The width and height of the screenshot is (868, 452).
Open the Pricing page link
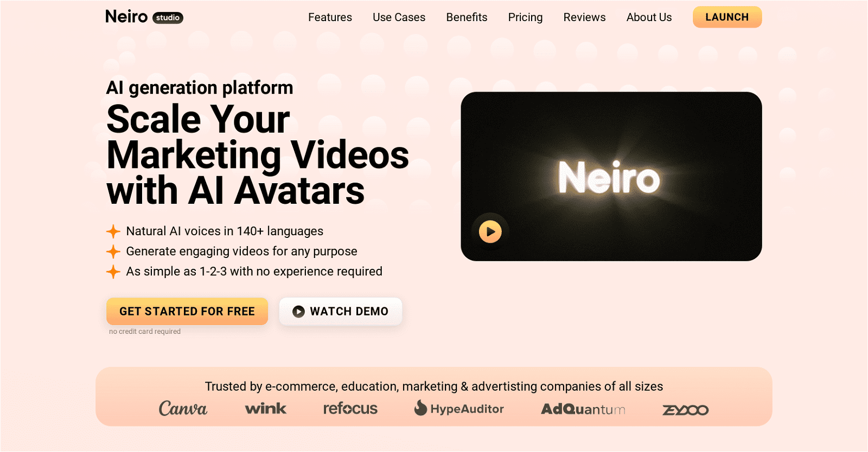(x=525, y=17)
